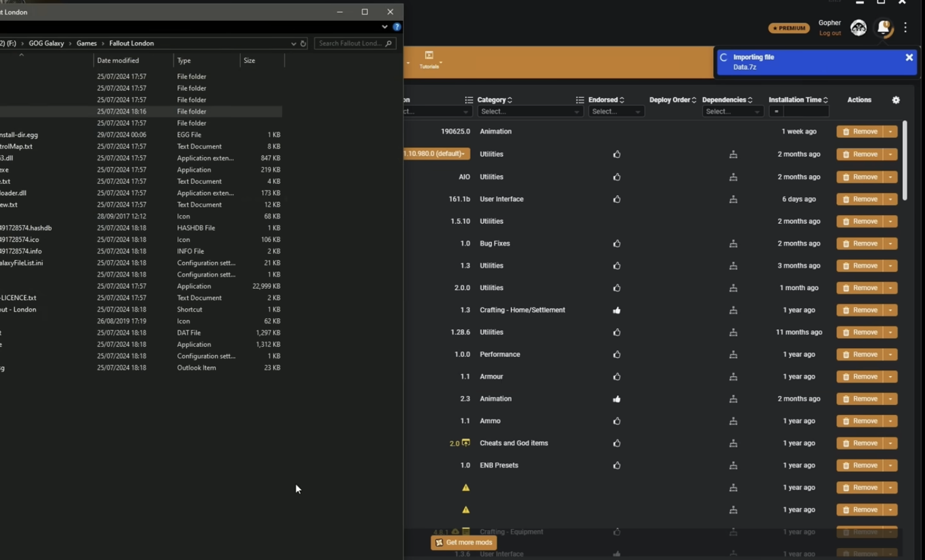Endorse the Armour category mod
Screen dimensions: 925x560
point(617,377)
